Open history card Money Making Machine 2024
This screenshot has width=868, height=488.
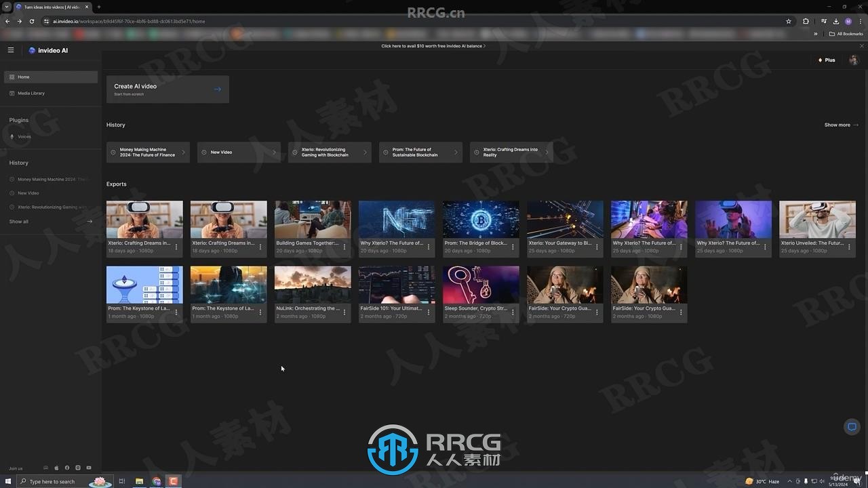(148, 152)
